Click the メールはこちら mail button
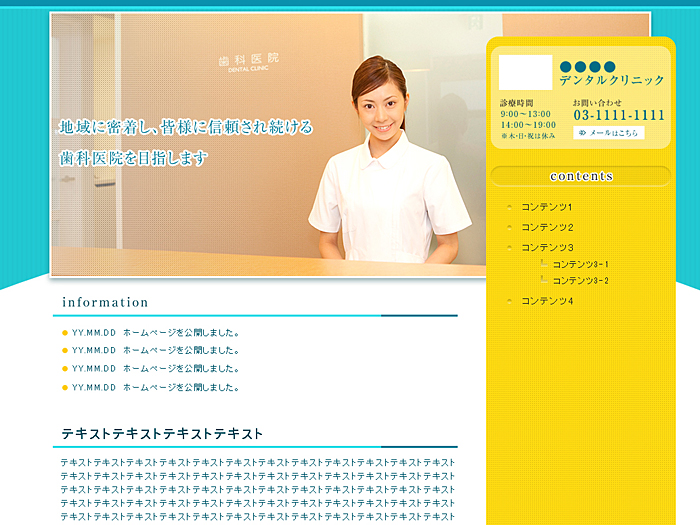The width and height of the screenshot is (700, 525). click(x=608, y=133)
